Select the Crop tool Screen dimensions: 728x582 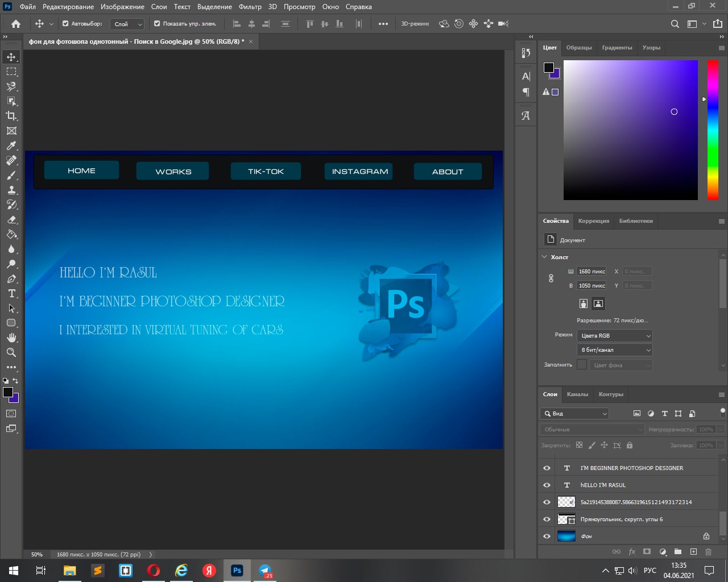coord(11,116)
